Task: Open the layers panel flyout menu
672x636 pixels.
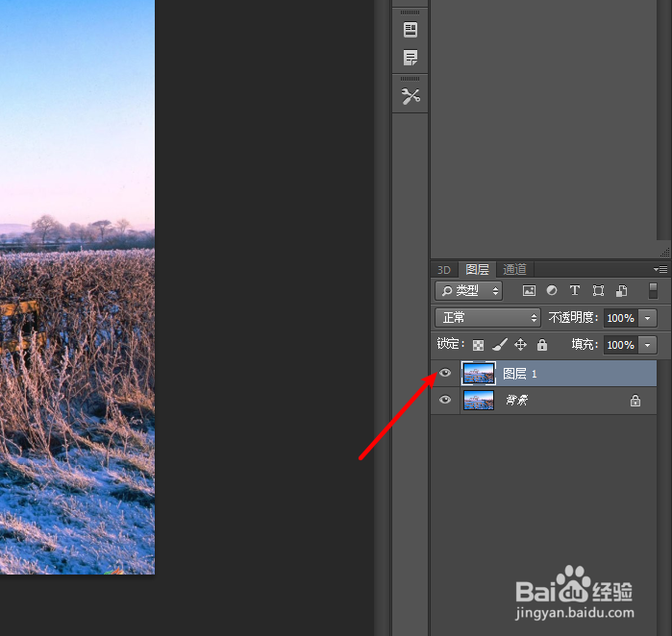Action: point(660,269)
